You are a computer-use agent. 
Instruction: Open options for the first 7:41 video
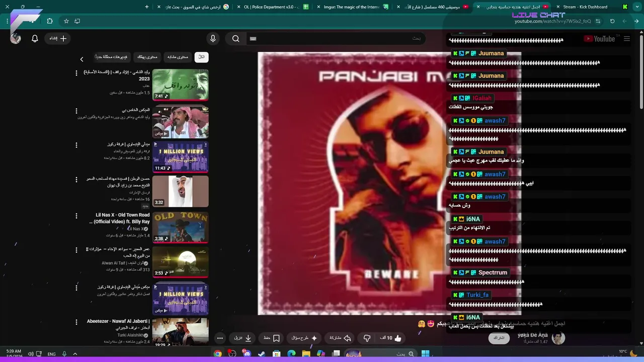click(76, 73)
